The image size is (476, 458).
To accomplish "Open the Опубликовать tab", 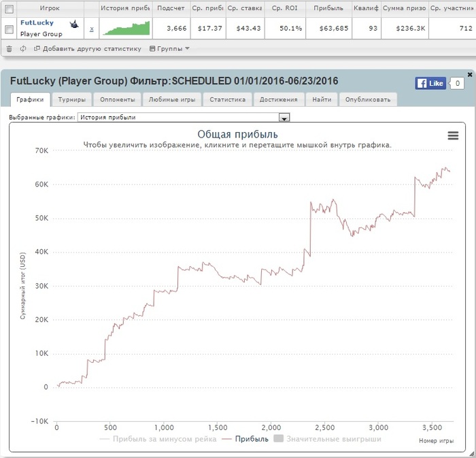I will tap(368, 99).
